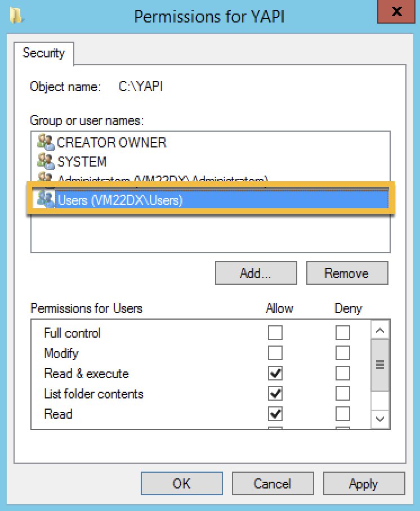Screen dimensions: 420x511
Task: Click the permissions list scroll down arrow
Action: pos(379,419)
